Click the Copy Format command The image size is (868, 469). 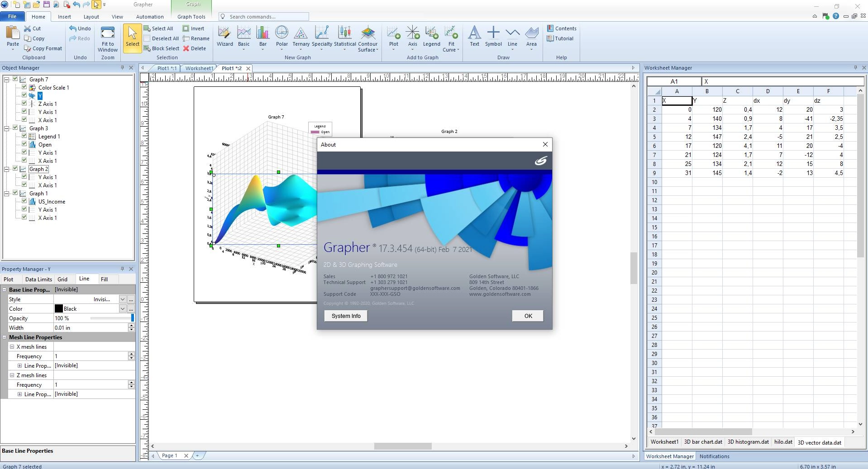[x=43, y=48]
